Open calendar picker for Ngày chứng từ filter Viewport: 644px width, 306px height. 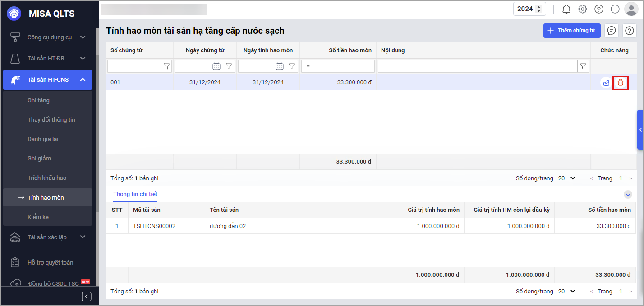(216, 66)
